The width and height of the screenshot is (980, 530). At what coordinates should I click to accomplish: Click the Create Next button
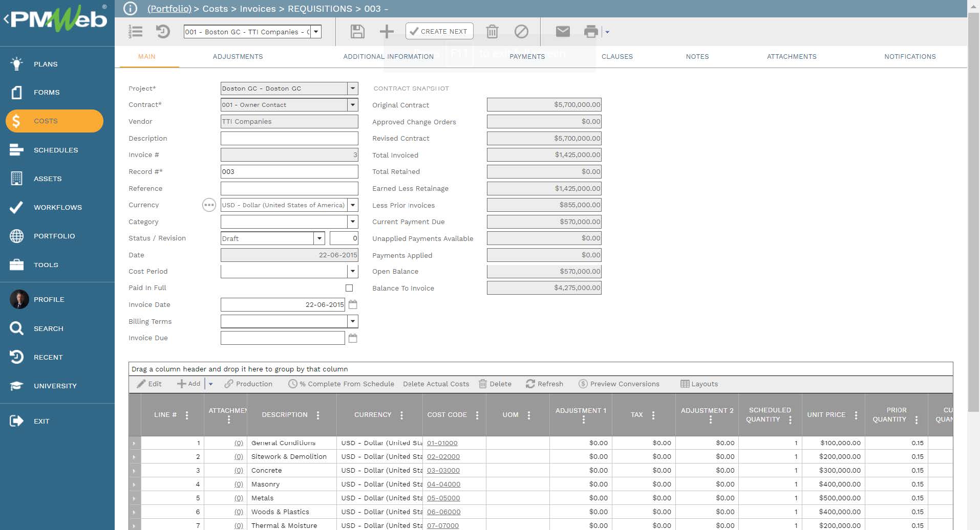(439, 31)
